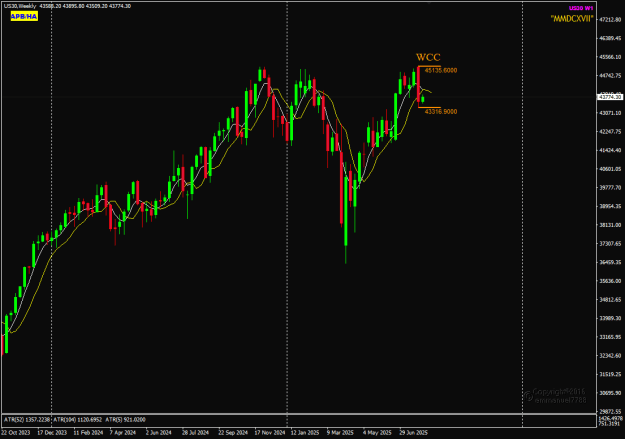Click the 47212.80 price axis label

[x=610, y=20]
